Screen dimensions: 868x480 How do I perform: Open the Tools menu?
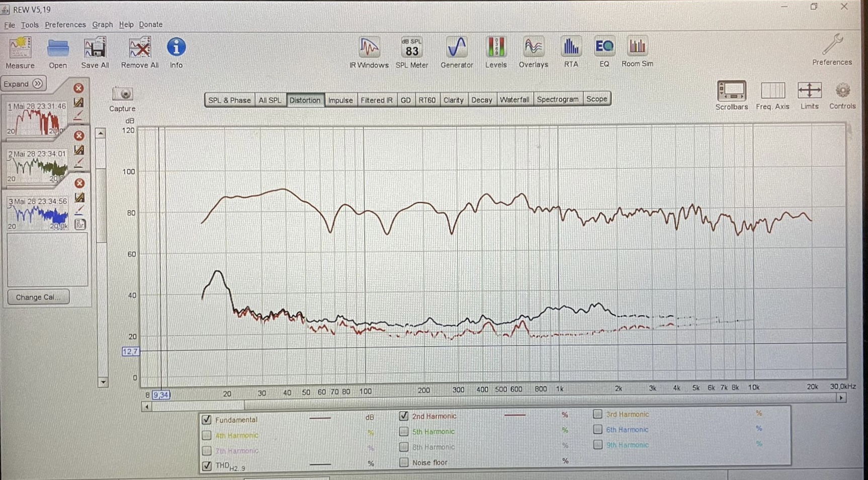[30, 25]
